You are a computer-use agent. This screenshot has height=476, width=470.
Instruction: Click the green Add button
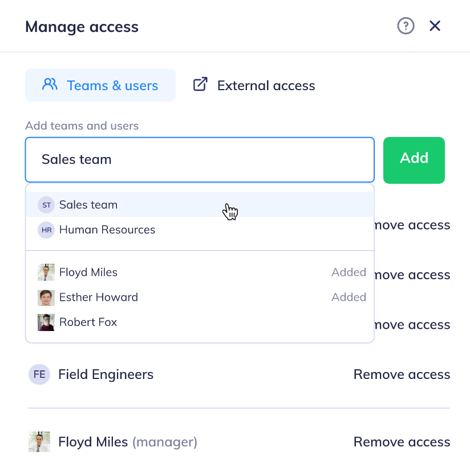point(414,160)
